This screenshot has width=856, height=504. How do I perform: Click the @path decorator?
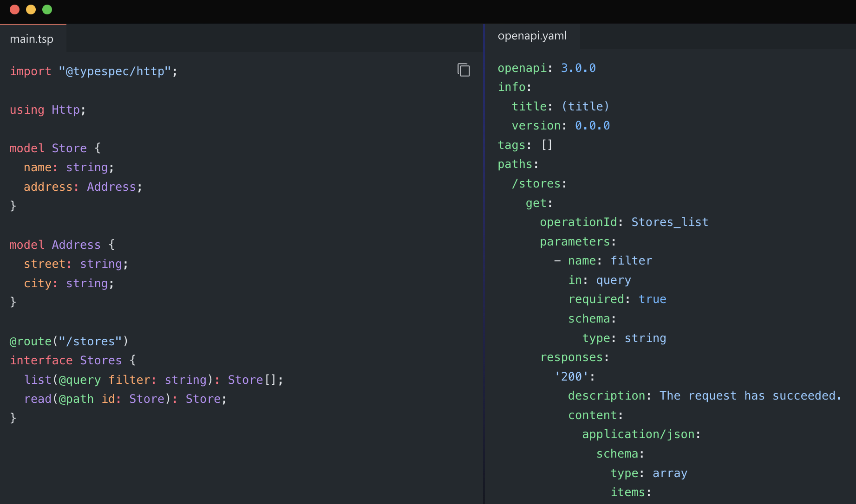(76, 399)
